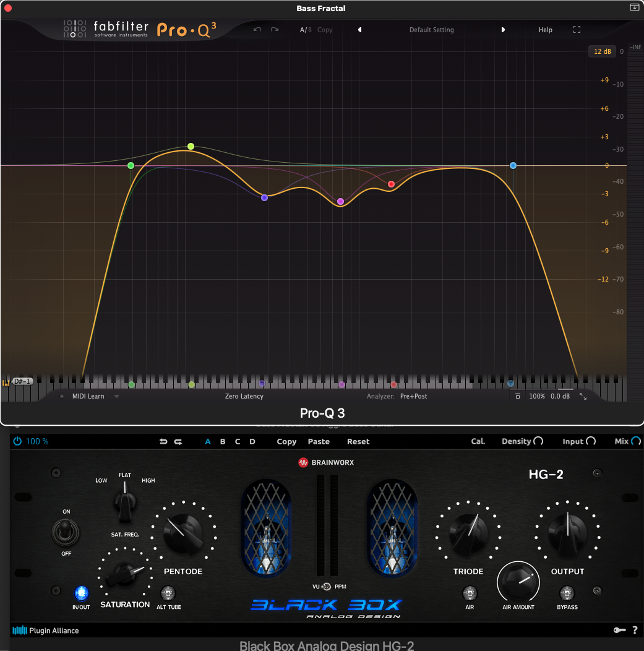Image resolution: width=644 pixels, height=651 pixels.
Task: Select the red EQ band node
Action: click(x=392, y=184)
